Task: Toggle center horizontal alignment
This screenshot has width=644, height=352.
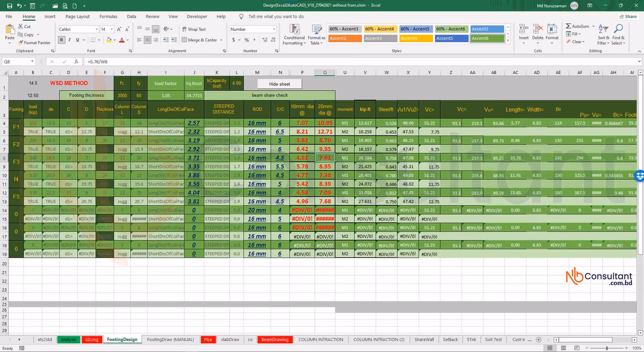Action: [147, 40]
